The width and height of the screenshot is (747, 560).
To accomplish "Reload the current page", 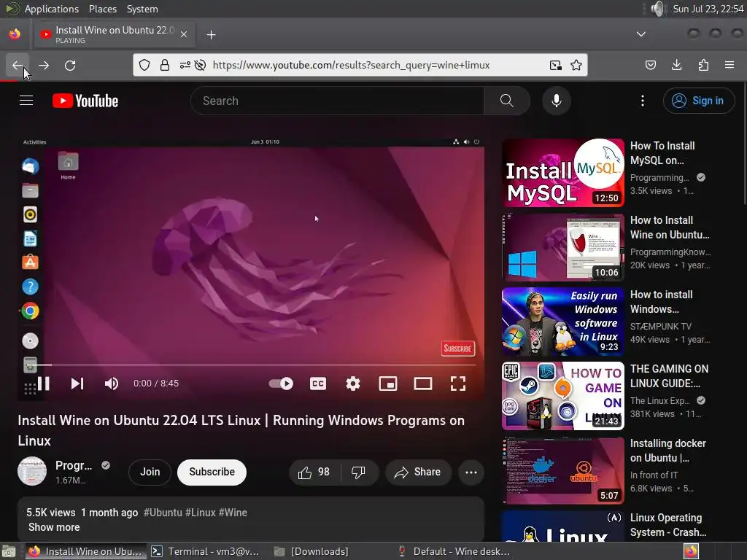I will point(70,65).
